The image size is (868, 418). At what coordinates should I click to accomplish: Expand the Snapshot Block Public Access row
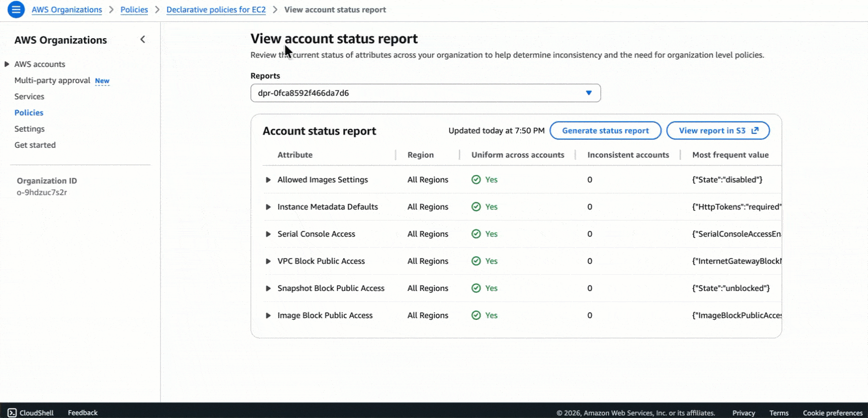tap(268, 288)
